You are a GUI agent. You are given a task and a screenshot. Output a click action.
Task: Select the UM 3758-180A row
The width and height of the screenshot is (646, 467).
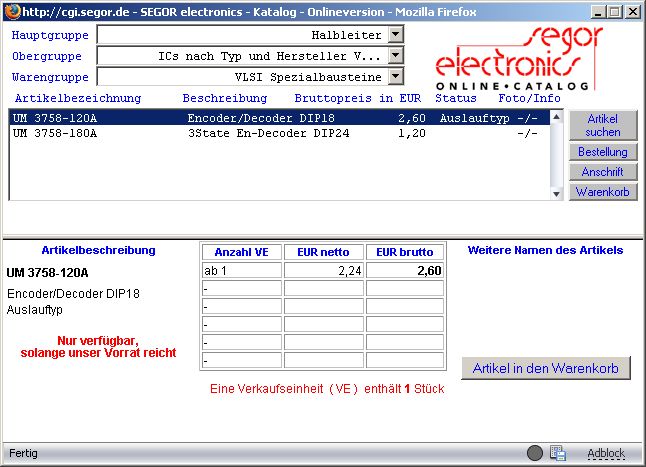279,133
